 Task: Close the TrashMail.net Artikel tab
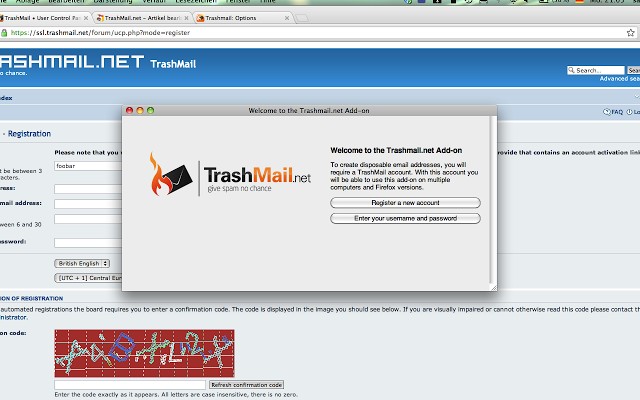[187, 18]
